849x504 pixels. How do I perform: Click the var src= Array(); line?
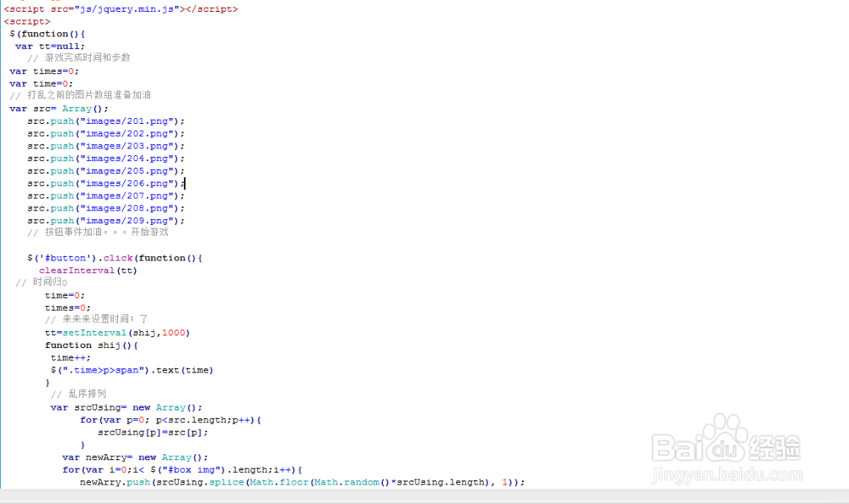coord(59,109)
